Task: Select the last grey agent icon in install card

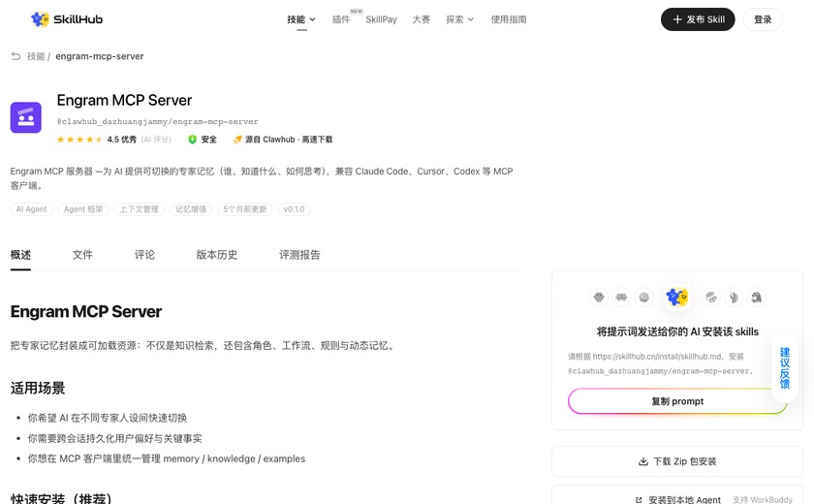Action: [x=757, y=298]
